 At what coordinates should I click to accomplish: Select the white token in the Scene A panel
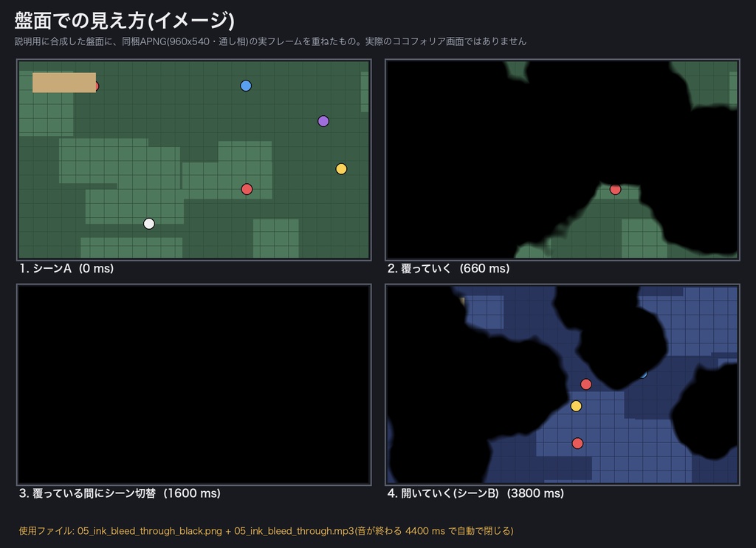[x=149, y=224]
